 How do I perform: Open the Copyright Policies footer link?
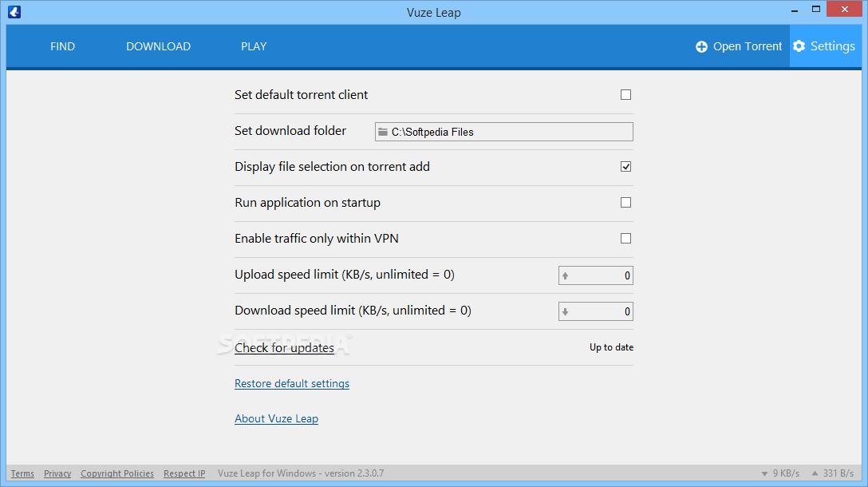(x=117, y=473)
